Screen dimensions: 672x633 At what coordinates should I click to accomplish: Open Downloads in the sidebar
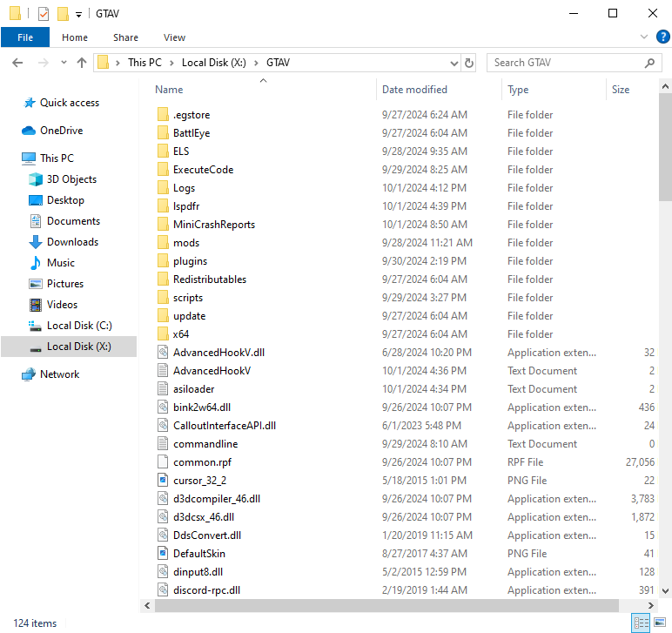72,242
